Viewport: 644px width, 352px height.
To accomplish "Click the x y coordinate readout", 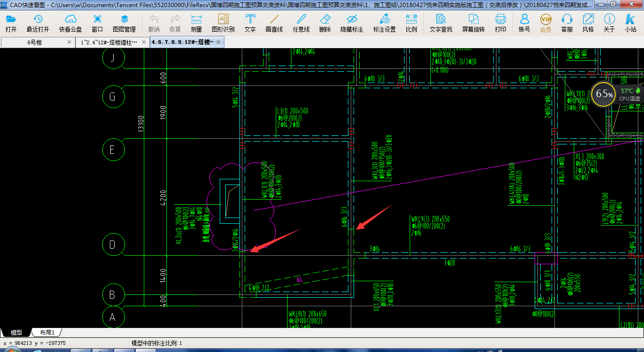I will pyautogui.click(x=34, y=344).
